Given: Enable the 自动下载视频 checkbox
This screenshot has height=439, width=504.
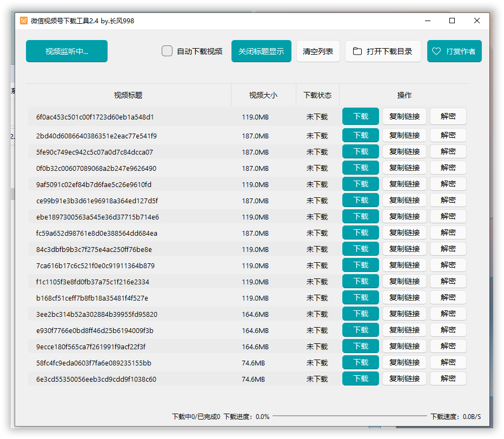Looking at the screenshot, I should pos(167,51).
